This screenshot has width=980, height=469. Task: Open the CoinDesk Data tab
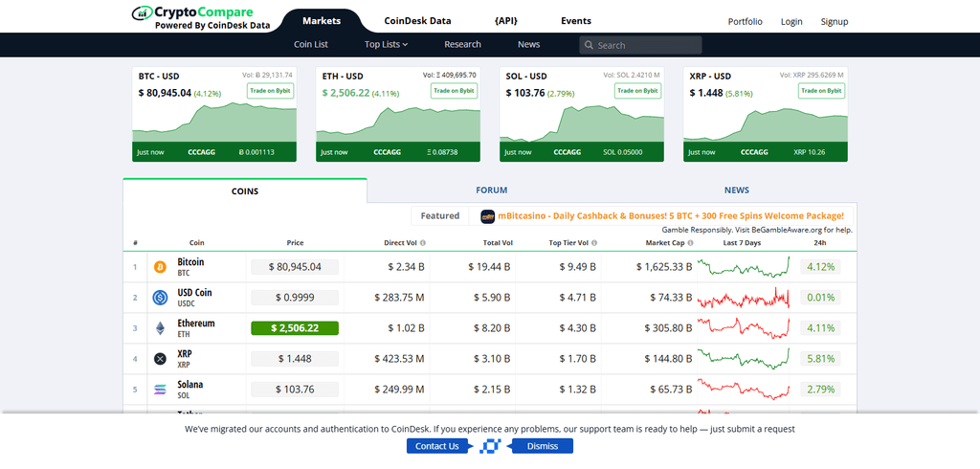click(x=417, y=21)
